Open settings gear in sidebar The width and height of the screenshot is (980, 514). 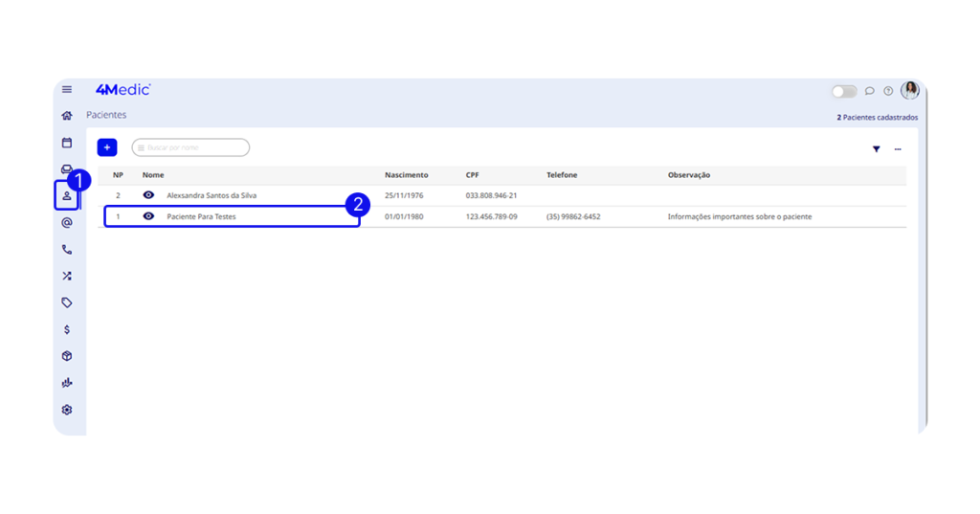tap(67, 410)
